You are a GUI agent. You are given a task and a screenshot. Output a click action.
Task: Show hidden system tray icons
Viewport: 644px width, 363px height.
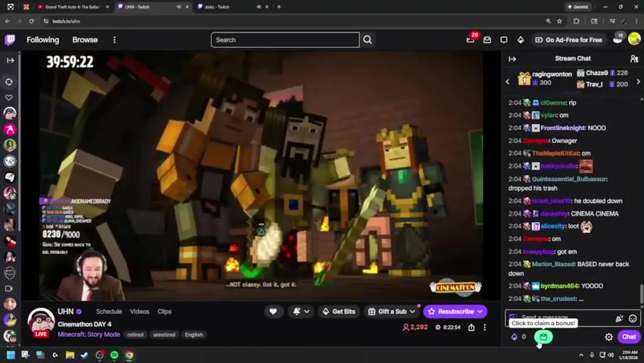pos(581,355)
